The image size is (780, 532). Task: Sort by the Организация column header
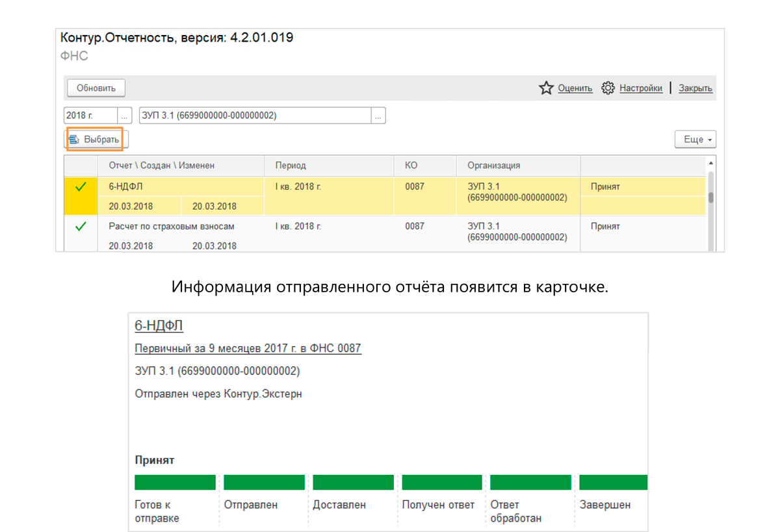pyautogui.click(x=517, y=166)
